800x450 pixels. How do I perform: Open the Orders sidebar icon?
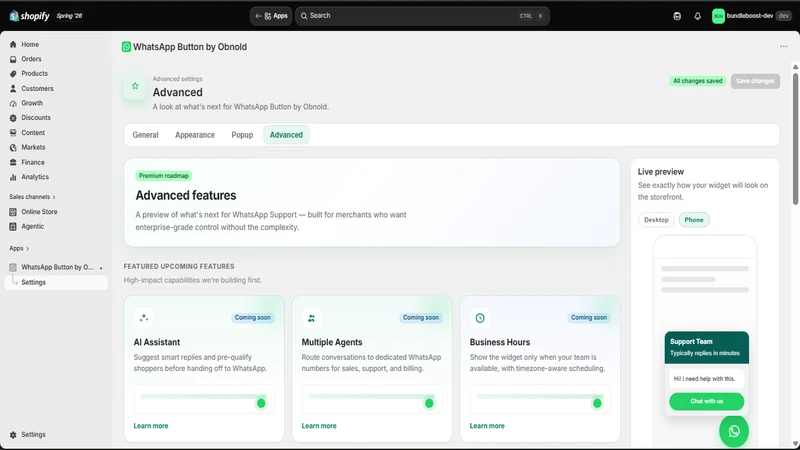click(x=13, y=59)
